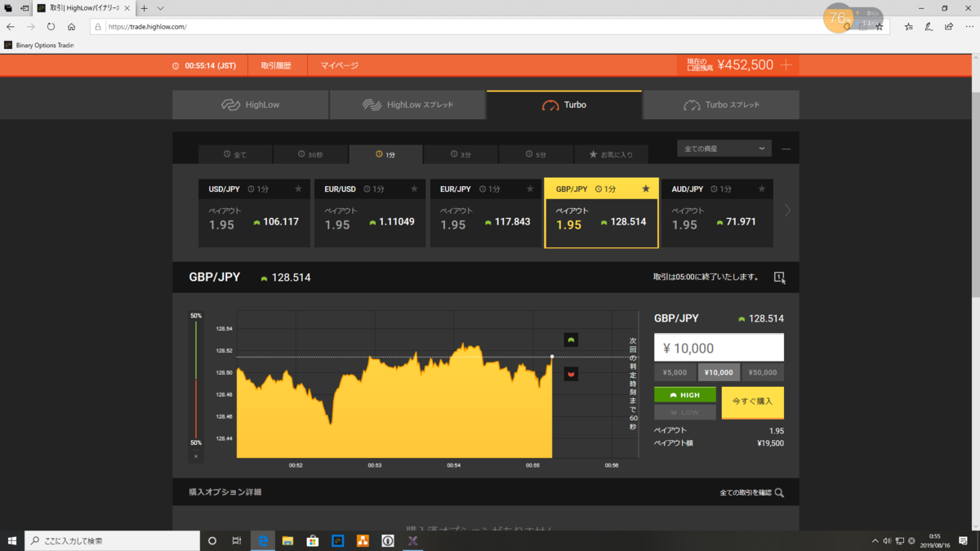Show next currency pairs with right chevron
Screen dimensions: 980x551
[787, 211]
